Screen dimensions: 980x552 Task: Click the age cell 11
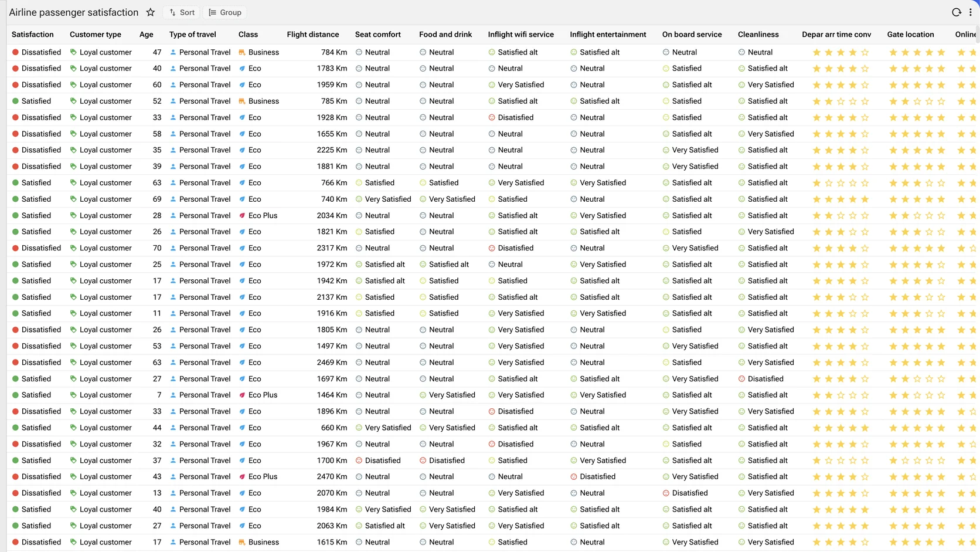[157, 314]
